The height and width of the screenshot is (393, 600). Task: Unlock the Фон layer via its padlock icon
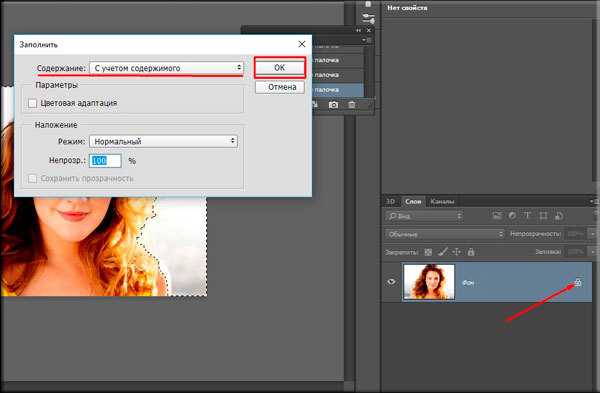(578, 283)
